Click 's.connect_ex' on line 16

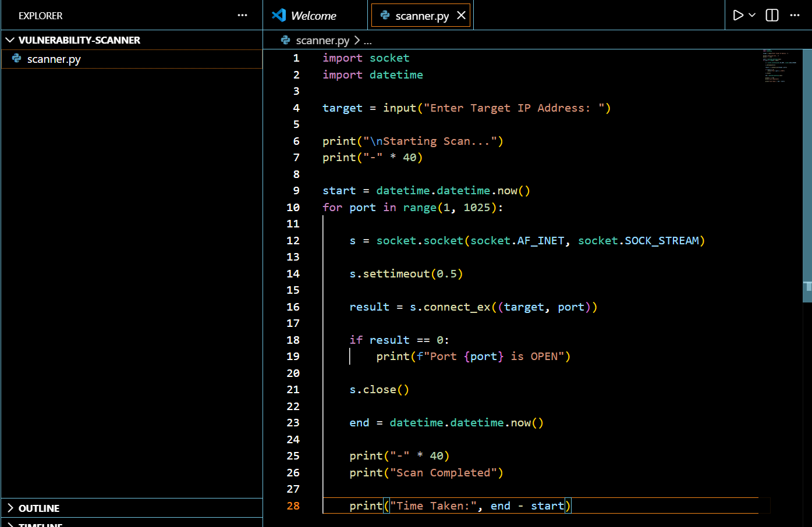pyautogui.click(x=450, y=307)
